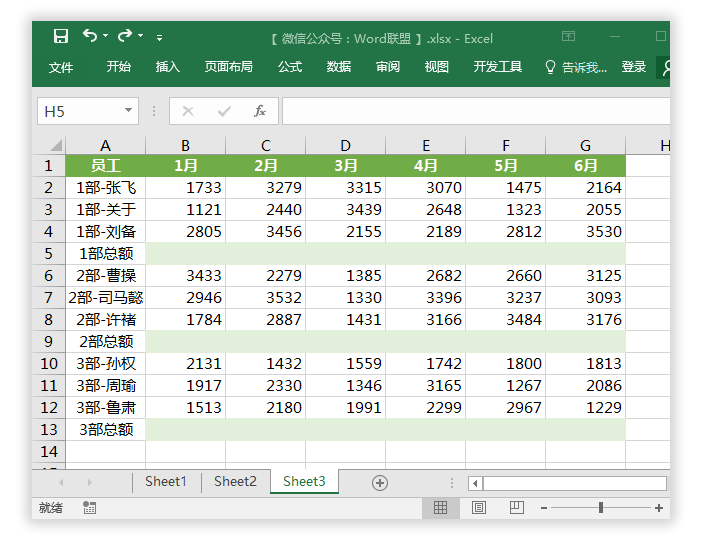Switch to Page Layout view
This screenshot has height=548, width=710.
478,508
